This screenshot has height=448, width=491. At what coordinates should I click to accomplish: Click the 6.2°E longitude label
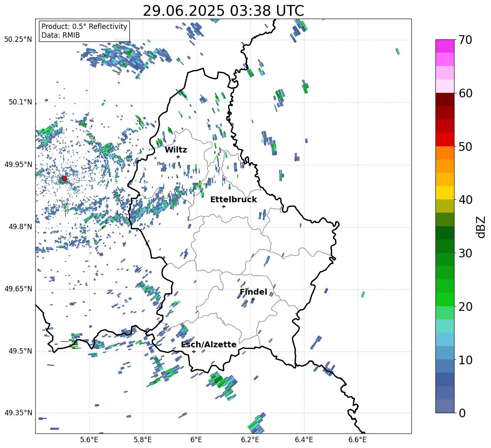click(x=250, y=440)
